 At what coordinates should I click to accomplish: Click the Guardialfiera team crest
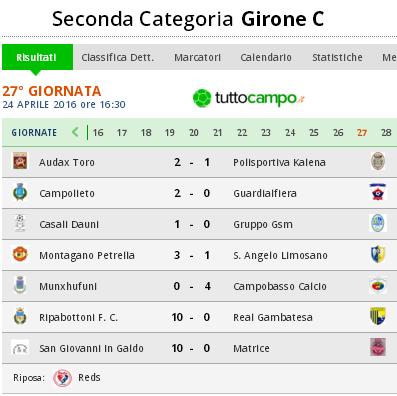(377, 192)
